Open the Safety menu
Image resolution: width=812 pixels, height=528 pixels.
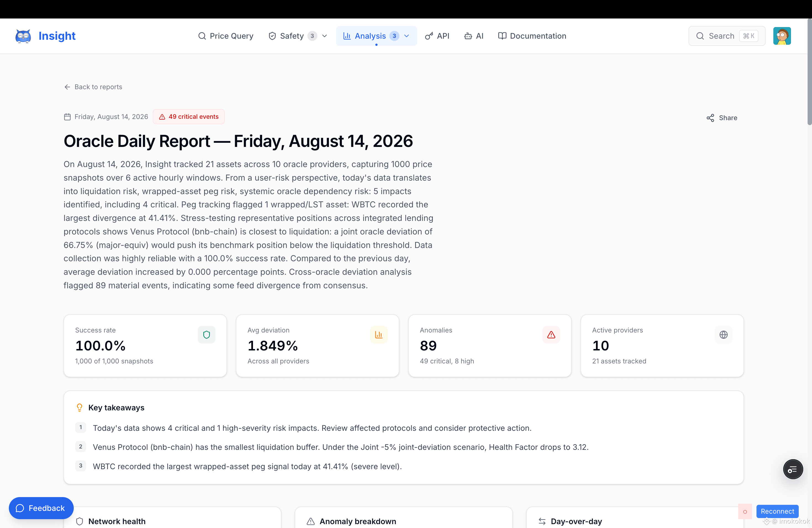pos(298,36)
